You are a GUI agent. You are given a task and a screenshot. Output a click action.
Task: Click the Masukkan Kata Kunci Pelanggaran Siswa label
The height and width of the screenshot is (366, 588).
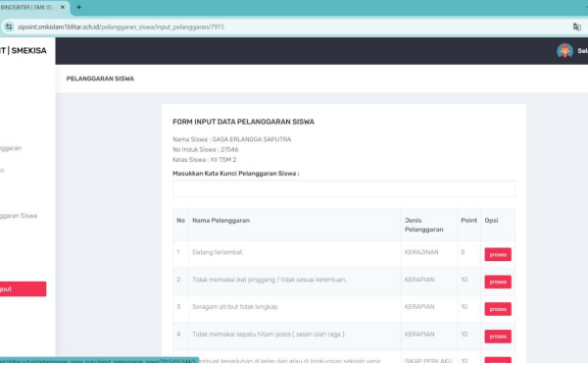point(236,174)
